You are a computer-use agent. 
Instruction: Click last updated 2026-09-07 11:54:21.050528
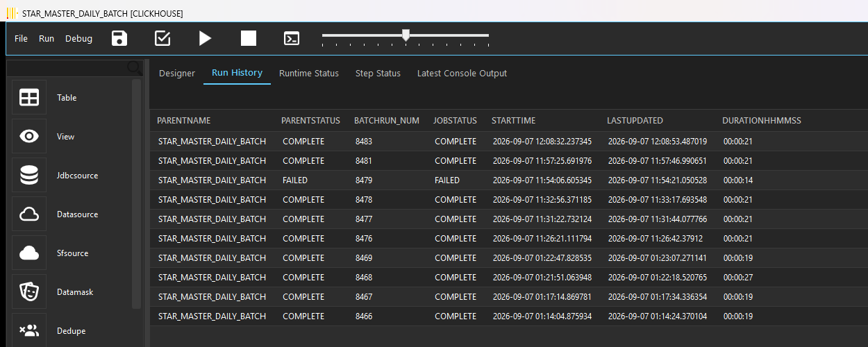658,180
